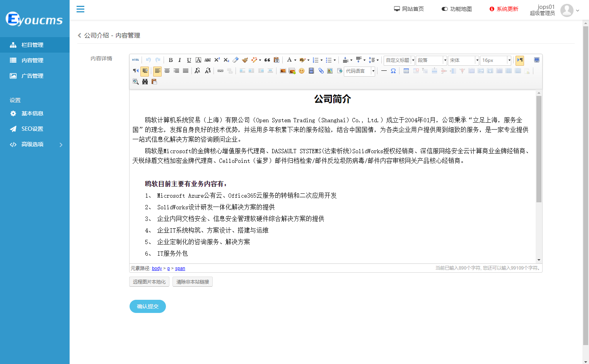Open preview with magnifier icon
The width and height of the screenshot is (589, 364).
coord(135,82)
